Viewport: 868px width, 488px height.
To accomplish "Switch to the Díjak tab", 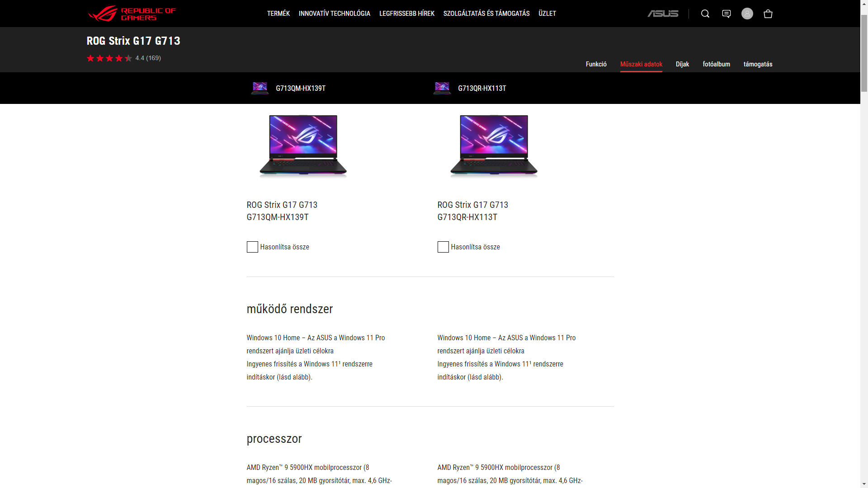I will coord(682,64).
